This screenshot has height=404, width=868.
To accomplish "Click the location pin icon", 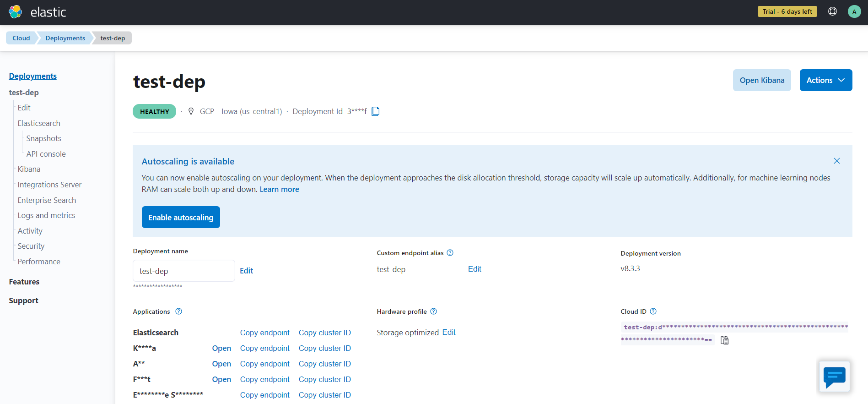I will tap(191, 111).
